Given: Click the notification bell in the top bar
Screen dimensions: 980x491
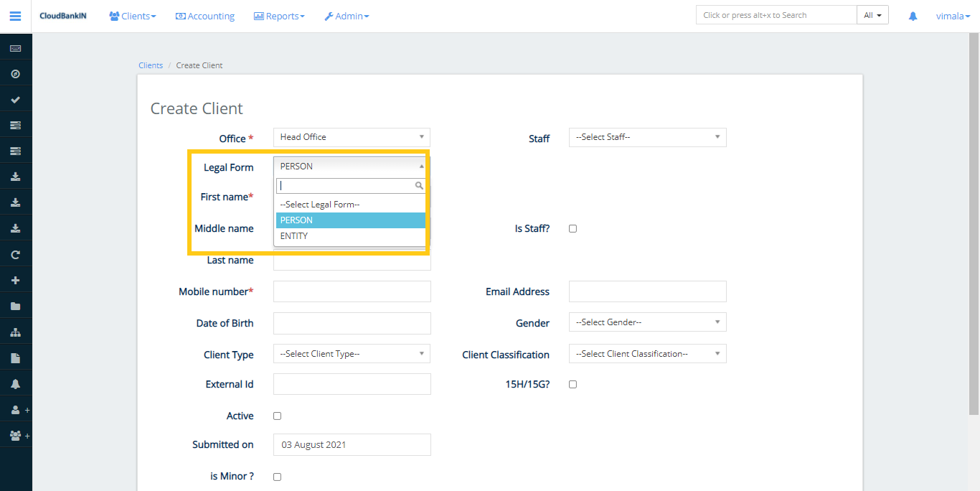Looking at the screenshot, I should coord(913,15).
